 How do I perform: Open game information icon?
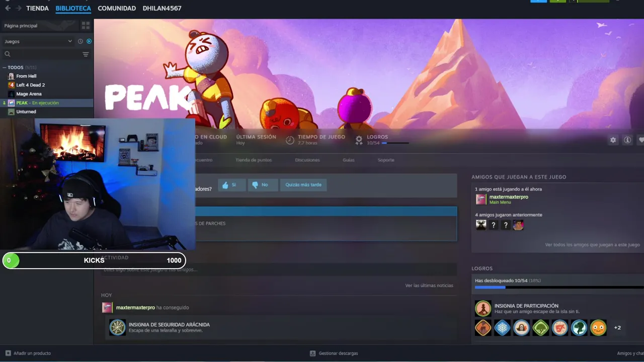(627, 140)
